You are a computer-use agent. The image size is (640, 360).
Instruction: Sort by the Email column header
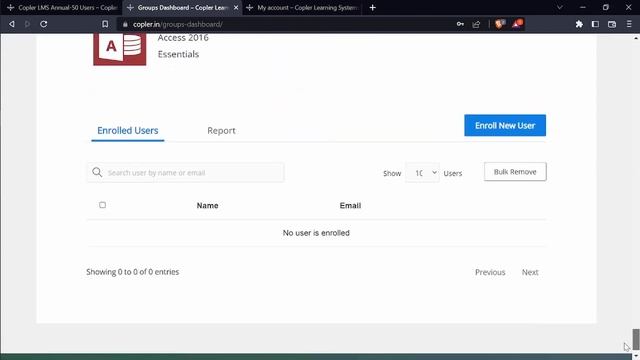click(x=350, y=206)
